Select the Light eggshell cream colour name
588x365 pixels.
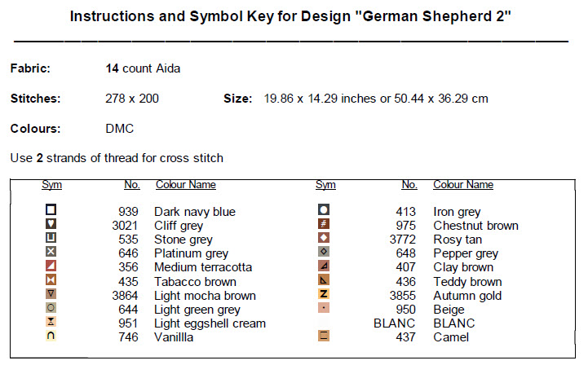point(210,323)
